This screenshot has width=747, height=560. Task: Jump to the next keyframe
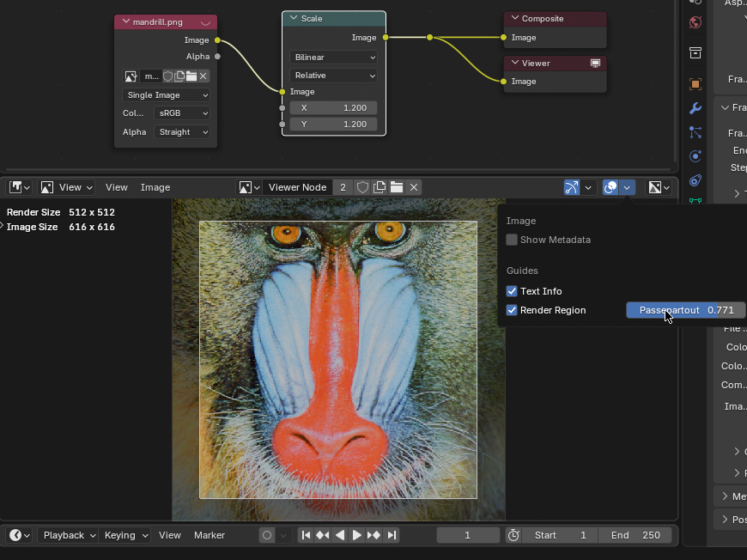(374, 535)
